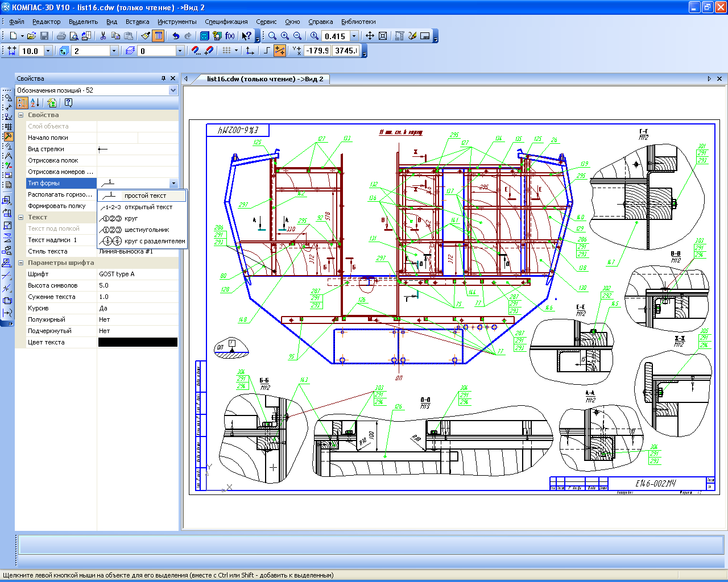This screenshot has height=582, width=728.
Task: Select the Высота символов value 5.0
Action: coord(137,285)
